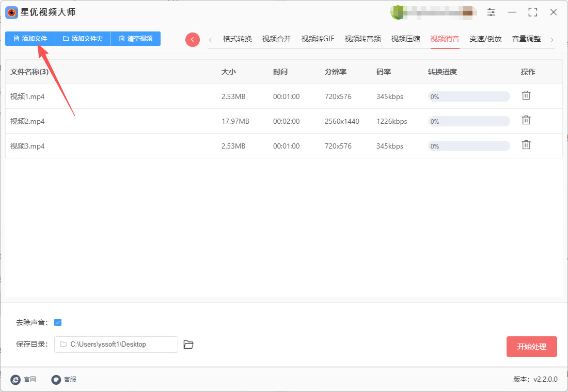Click the 官网 website icon
Image resolution: width=568 pixels, height=392 pixels.
tap(16, 380)
